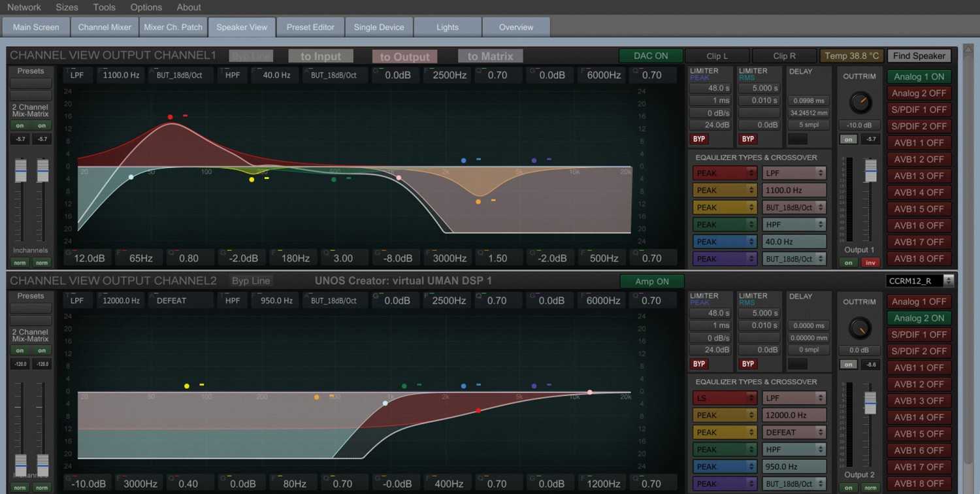Grab the white high-pass crossover node in Channel 1
Viewport: 980px width, 494px height.
[x=131, y=177]
